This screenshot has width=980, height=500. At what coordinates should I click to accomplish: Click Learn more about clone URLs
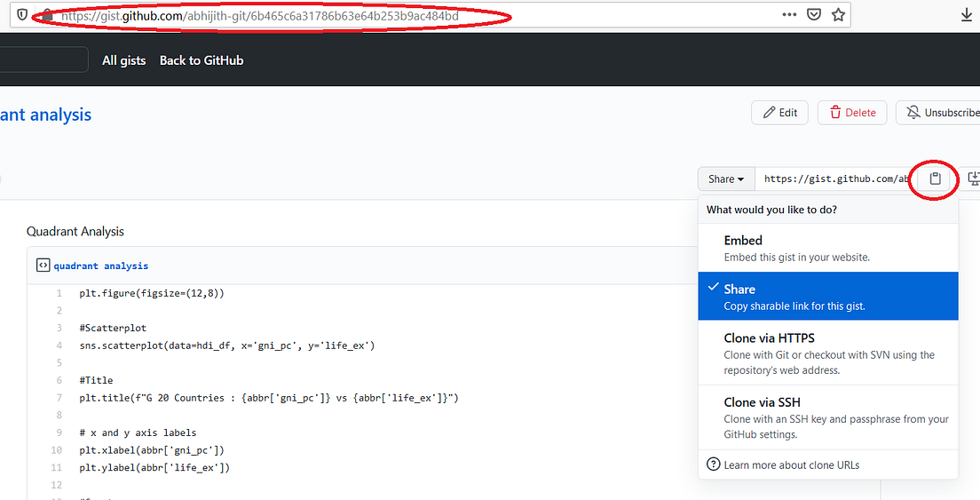point(791,465)
